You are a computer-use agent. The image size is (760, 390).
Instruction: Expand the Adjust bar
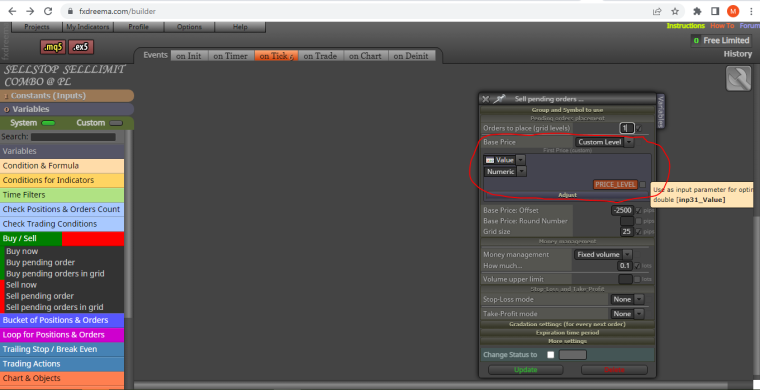(567, 195)
